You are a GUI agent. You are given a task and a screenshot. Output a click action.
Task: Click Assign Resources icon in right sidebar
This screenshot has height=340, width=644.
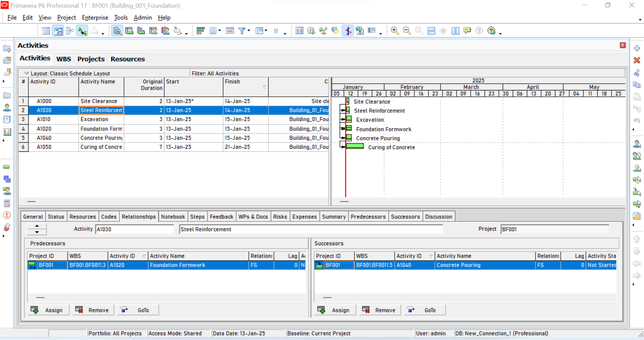point(637,144)
